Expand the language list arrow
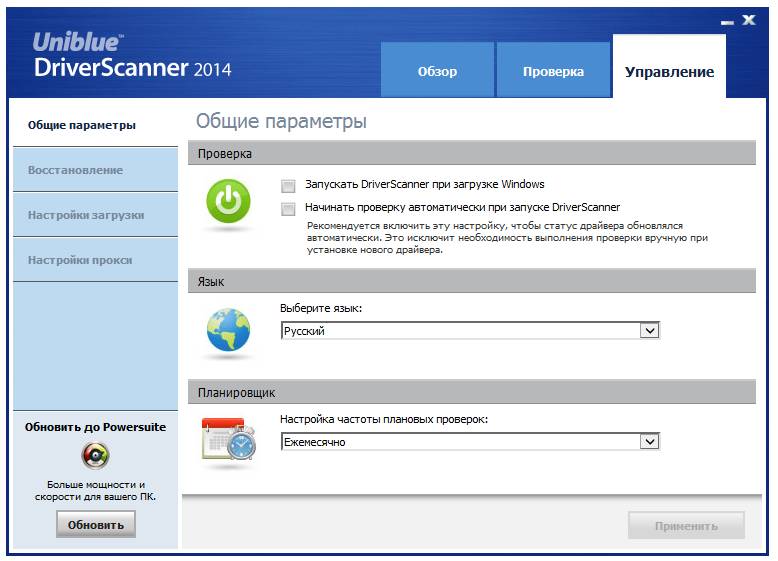The height and width of the screenshot is (561, 778). pos(649,331)
